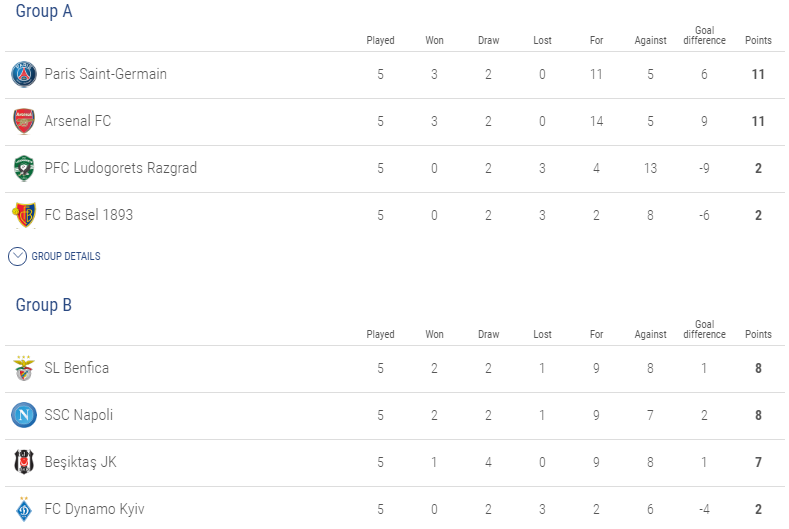Click the Group A heading

click(x=44, y=11)
